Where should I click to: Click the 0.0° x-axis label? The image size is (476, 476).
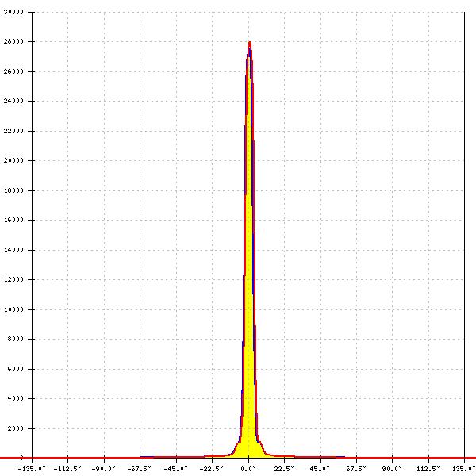[248, 469]
